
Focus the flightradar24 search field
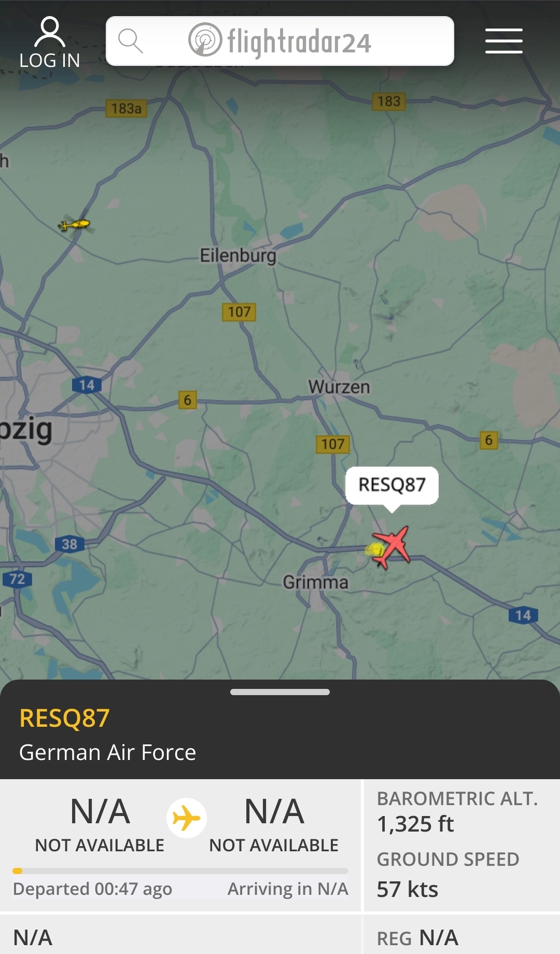(280, 41)
